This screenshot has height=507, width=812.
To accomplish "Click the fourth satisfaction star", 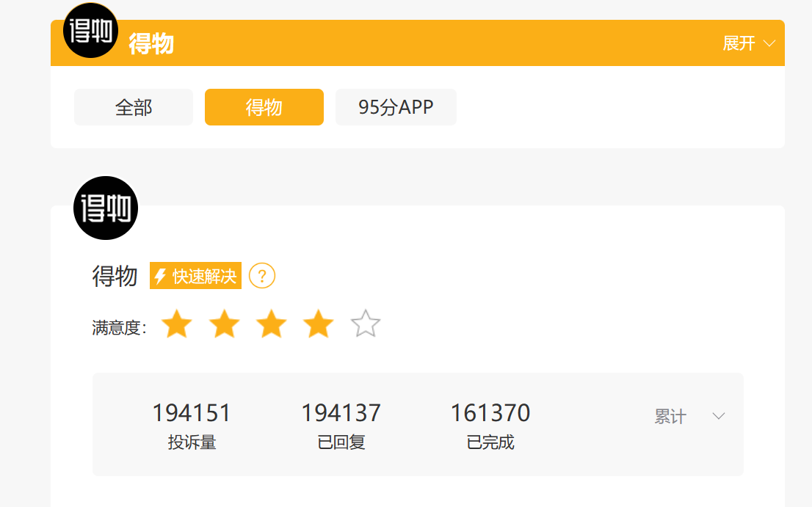I will click(319, 324).
